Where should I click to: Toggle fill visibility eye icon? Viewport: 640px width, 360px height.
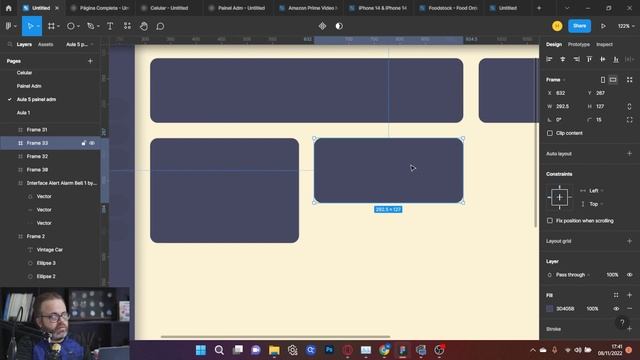(x=616, y=309)
